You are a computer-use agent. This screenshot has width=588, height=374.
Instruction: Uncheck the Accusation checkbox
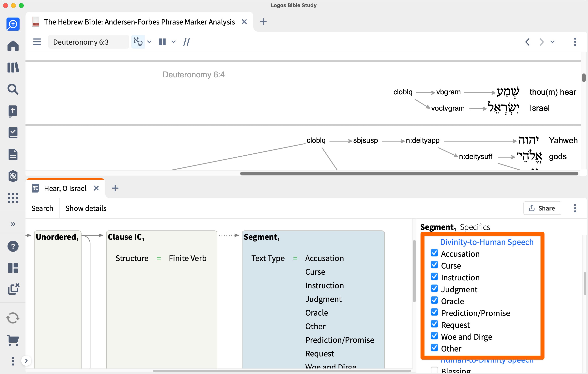pyautogui.click(x=434, y=253)
